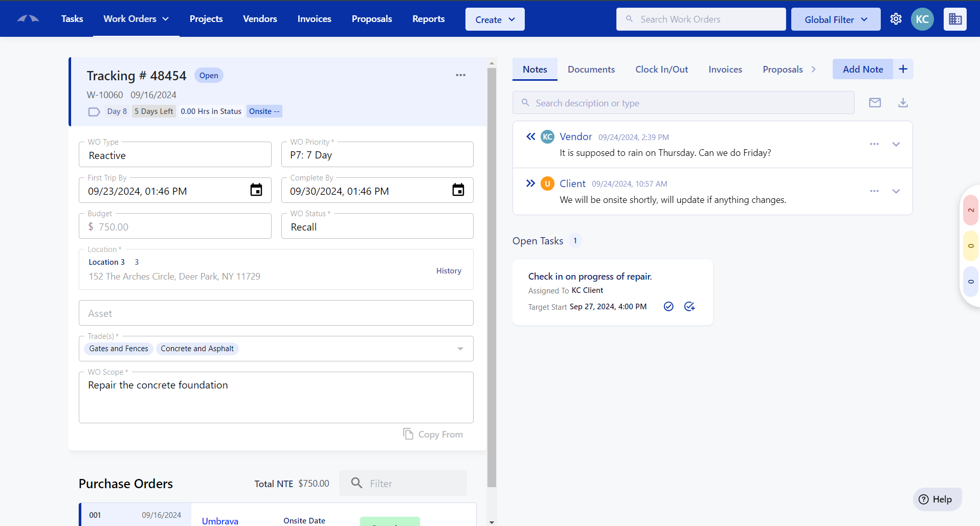Click the search icon in Purchase Orders filter
Image resolution: width=980 pixels, height=526 pixels.
(357, 483)
